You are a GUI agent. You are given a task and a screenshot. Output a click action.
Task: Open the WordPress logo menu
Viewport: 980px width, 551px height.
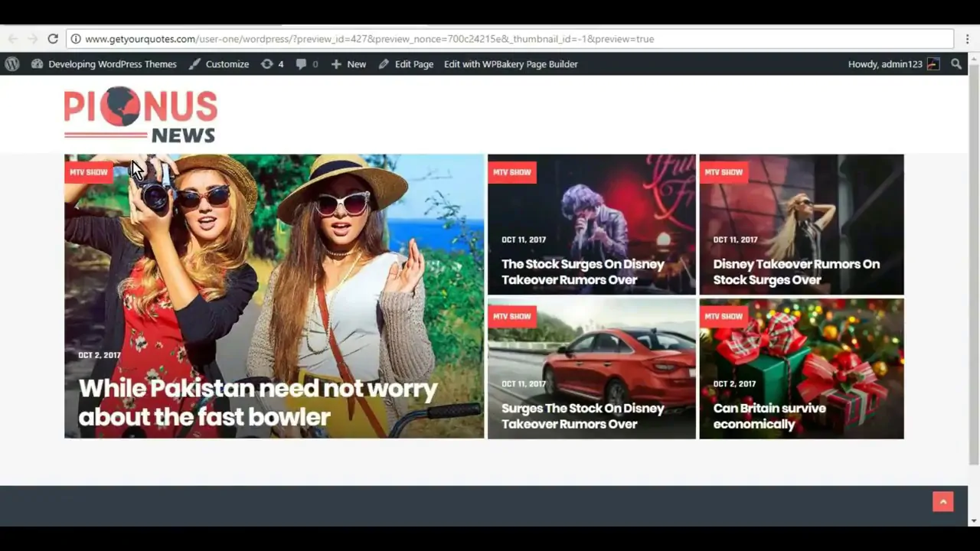pos(12,64)
